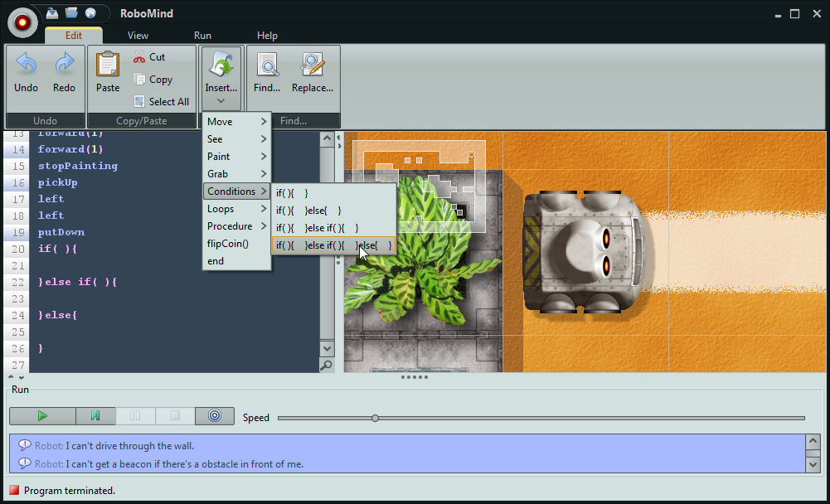Viewport: 830px width, 504px height.
Task: Click the Copy item in ribbon
Action: click(153, 80)
